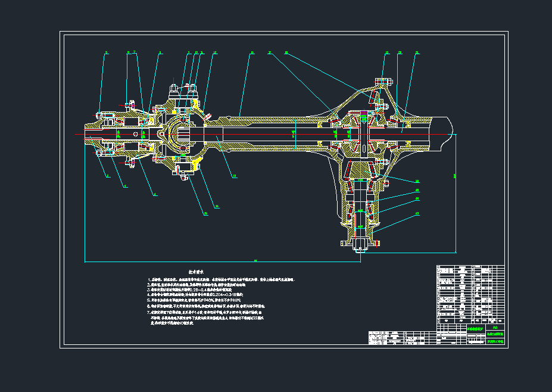Select the differential gear assembly center

pyautogui.click(x=364, y=133)
